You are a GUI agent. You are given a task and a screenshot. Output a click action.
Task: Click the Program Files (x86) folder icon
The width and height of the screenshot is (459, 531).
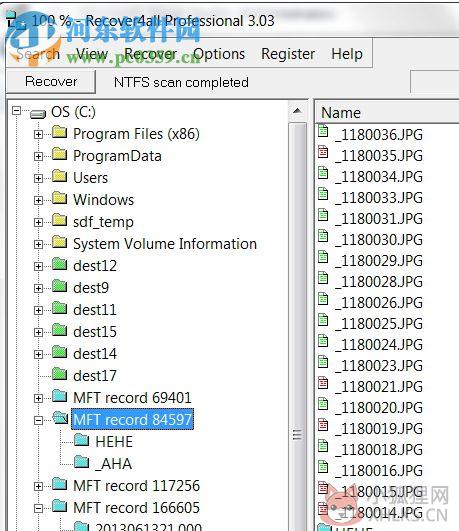tap(60, 132)
